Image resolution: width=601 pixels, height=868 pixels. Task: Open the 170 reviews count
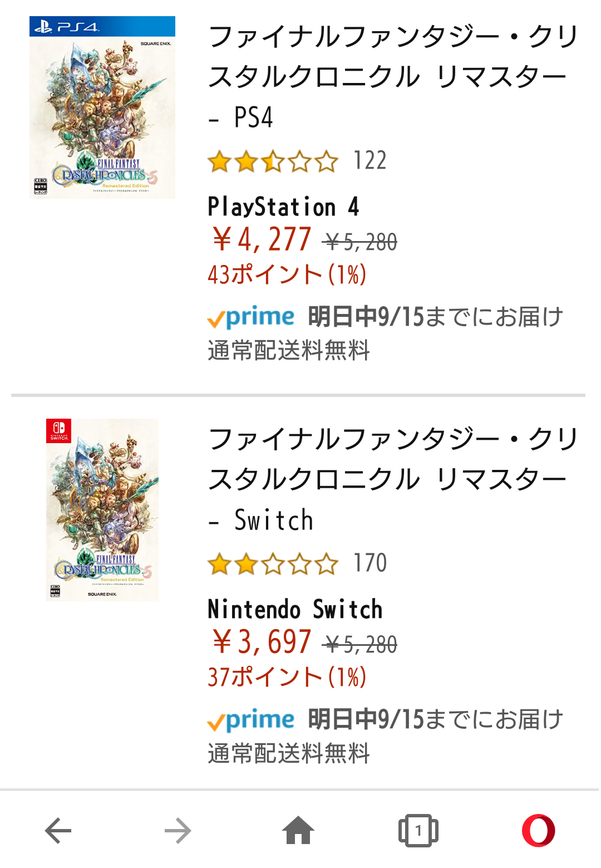pos(370,563)
